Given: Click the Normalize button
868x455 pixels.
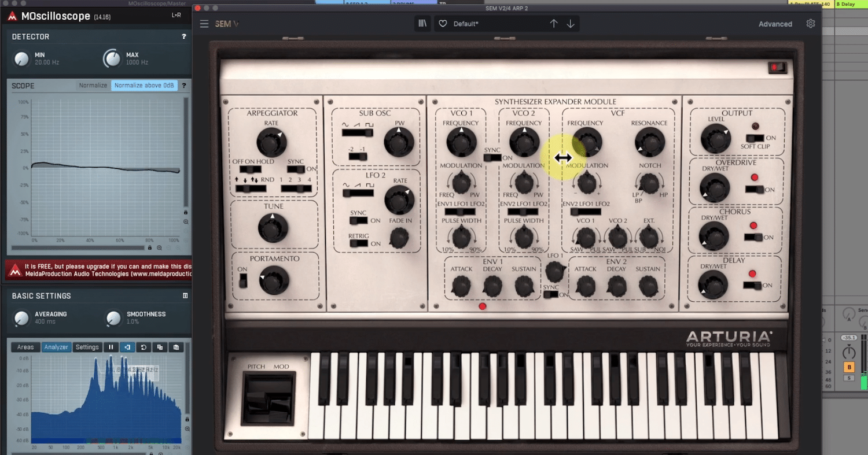Looking at the screenshot, I should pyautogui.click(x=93, y=86).
